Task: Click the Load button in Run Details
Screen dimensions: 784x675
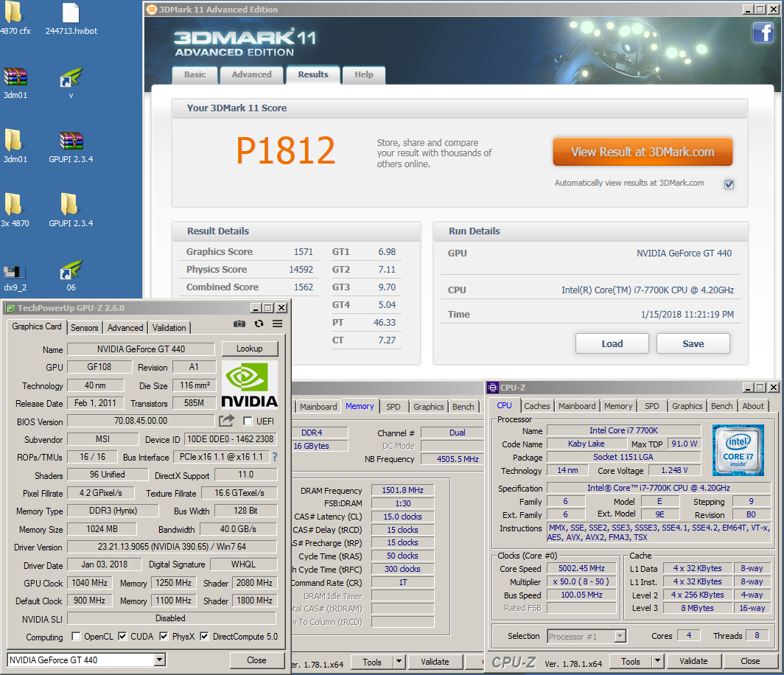Action: tap(612, 343)
